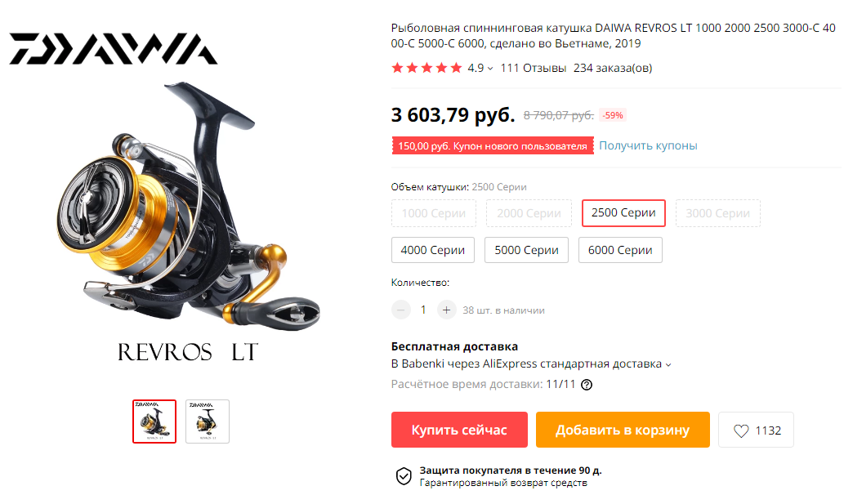Select the 4000 Серии spool option
This screenshot has height=504, width=844.
433,250
